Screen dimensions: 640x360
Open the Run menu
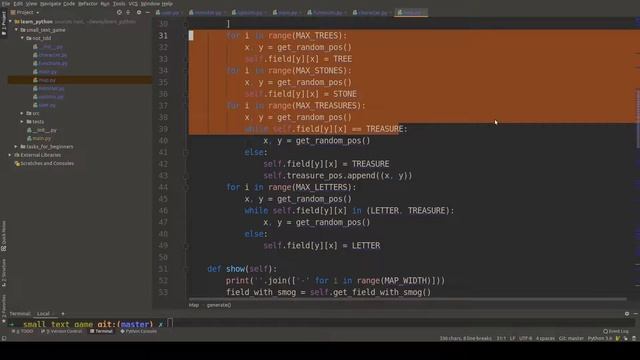[x=105, y=4]
